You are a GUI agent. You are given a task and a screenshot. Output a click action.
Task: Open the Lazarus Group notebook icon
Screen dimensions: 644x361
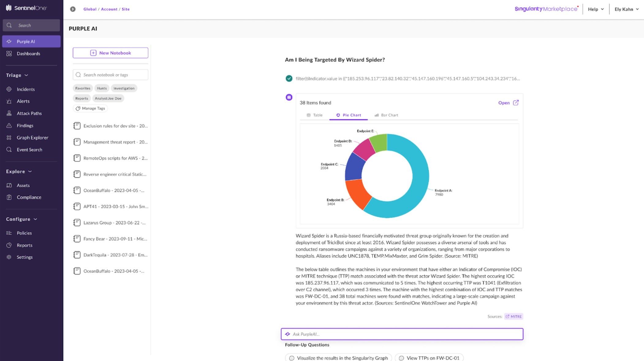77,223
